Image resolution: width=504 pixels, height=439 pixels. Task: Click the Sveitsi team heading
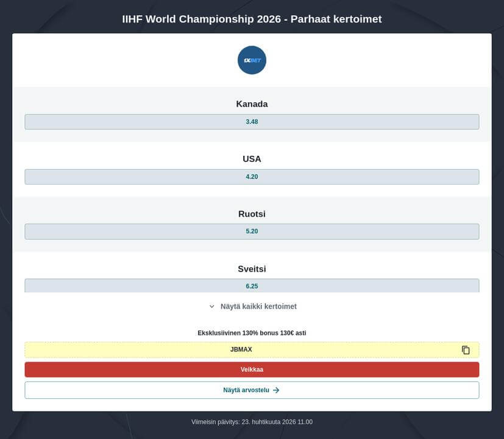click(x=252, y=269)
